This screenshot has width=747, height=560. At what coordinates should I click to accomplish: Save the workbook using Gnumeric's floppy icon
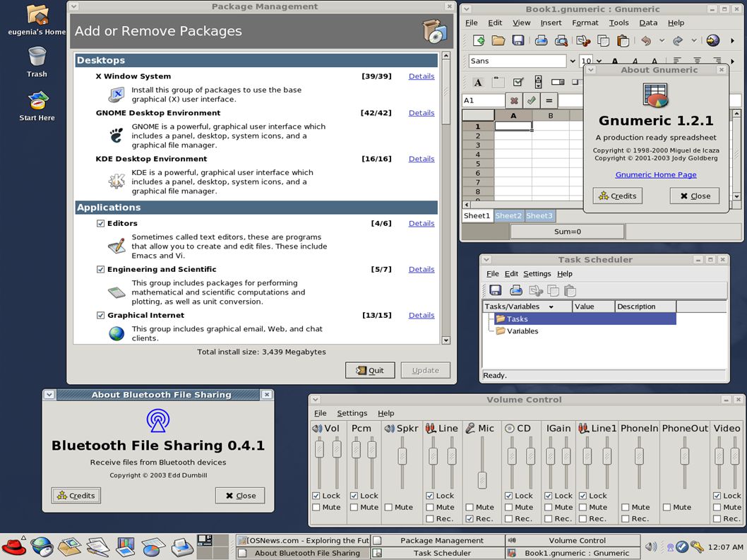click(518, 40)
